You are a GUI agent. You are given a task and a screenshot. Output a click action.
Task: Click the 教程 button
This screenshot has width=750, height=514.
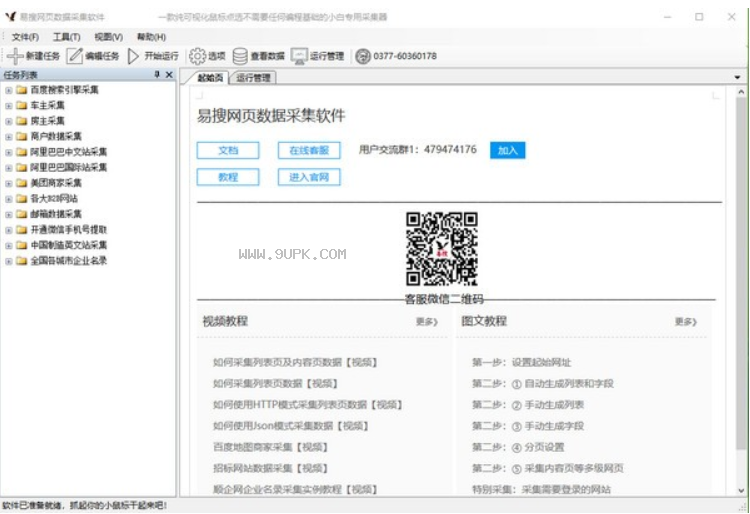coord(228,177)
